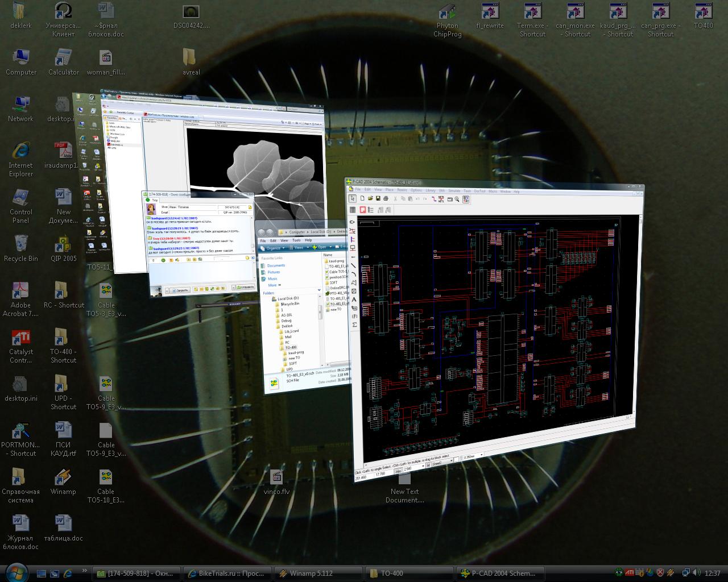Choose the Place Text tool in P-CAD
Viewport: 728px width, 582px height.
[x=354, y=298]
